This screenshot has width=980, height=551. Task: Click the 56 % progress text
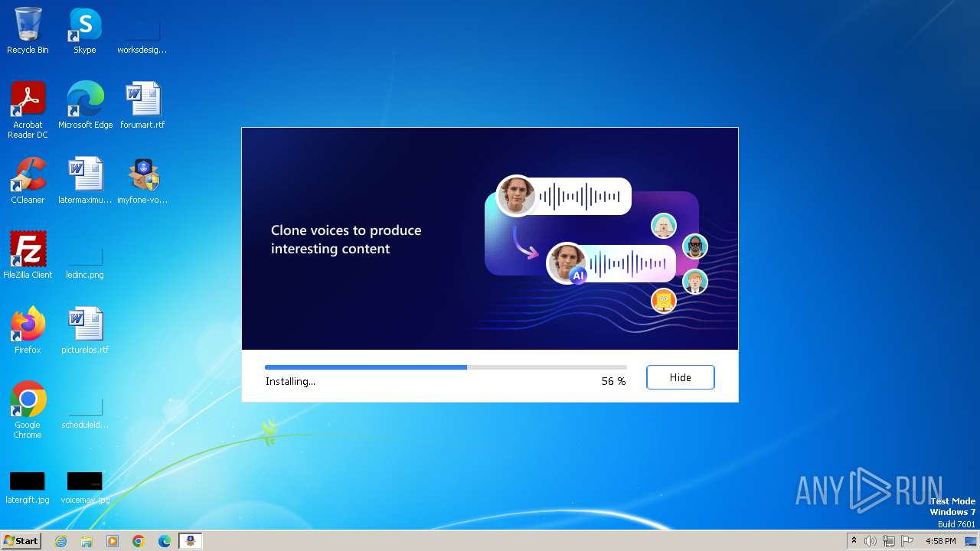coord(613,381)
